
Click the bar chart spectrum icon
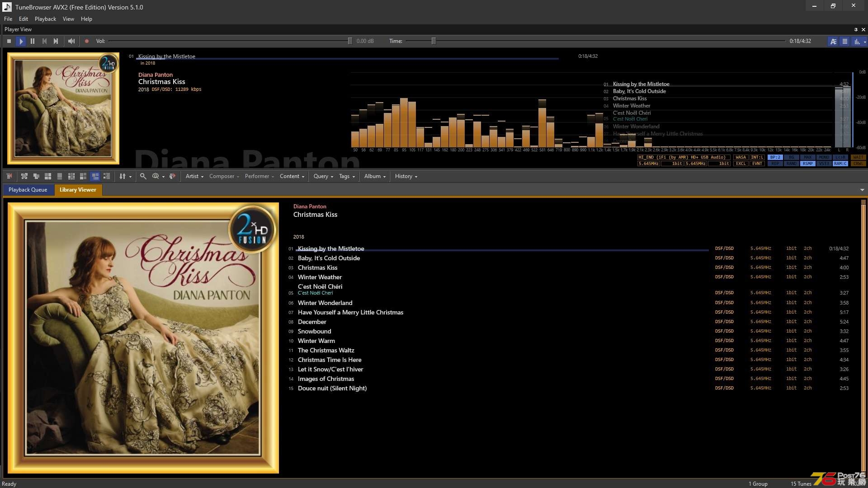(x=857, y=41)
